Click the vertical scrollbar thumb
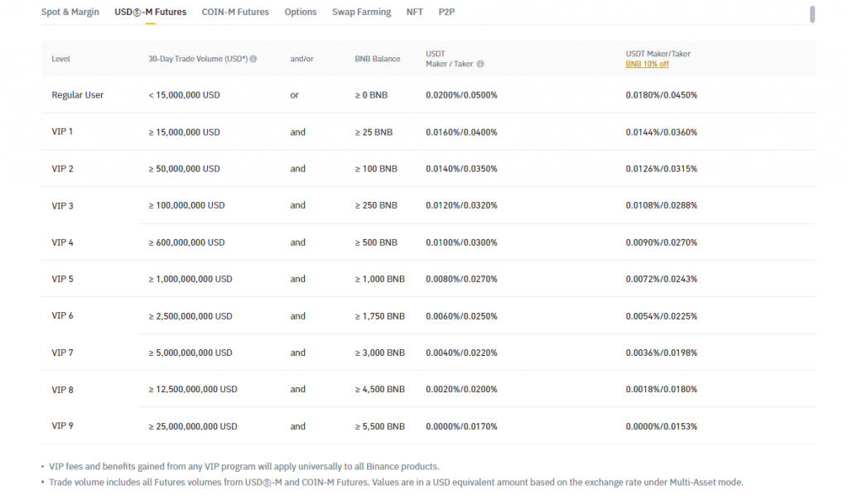This screenshot has width=848, height=504. click(812, 14)
